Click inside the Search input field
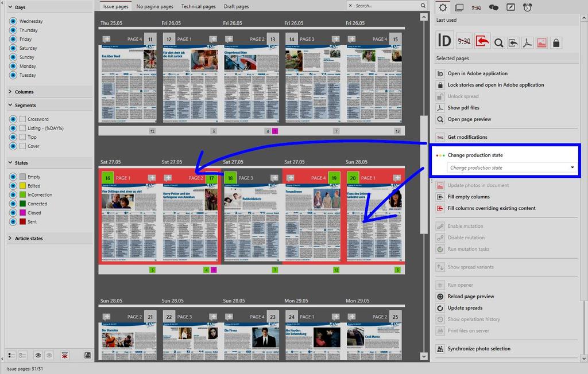The width and height of the screenshot is (588, 374). (386, 6)
